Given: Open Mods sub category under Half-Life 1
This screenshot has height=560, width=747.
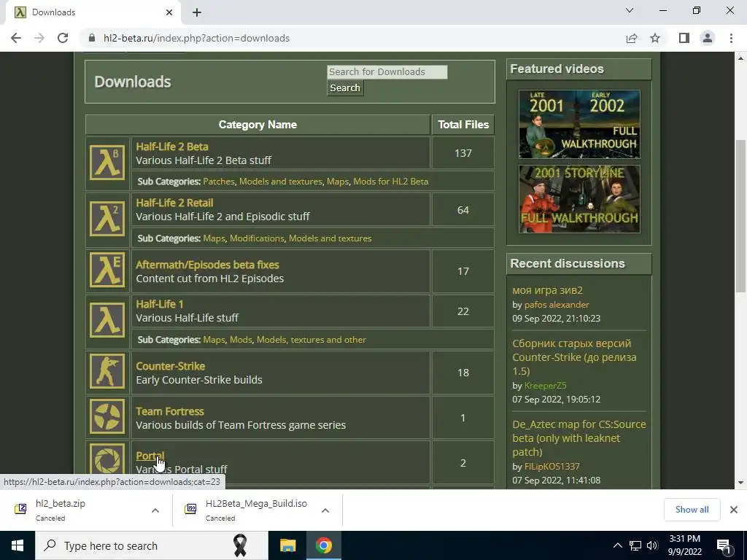Looking at the screenshot, I should (241, 340).
